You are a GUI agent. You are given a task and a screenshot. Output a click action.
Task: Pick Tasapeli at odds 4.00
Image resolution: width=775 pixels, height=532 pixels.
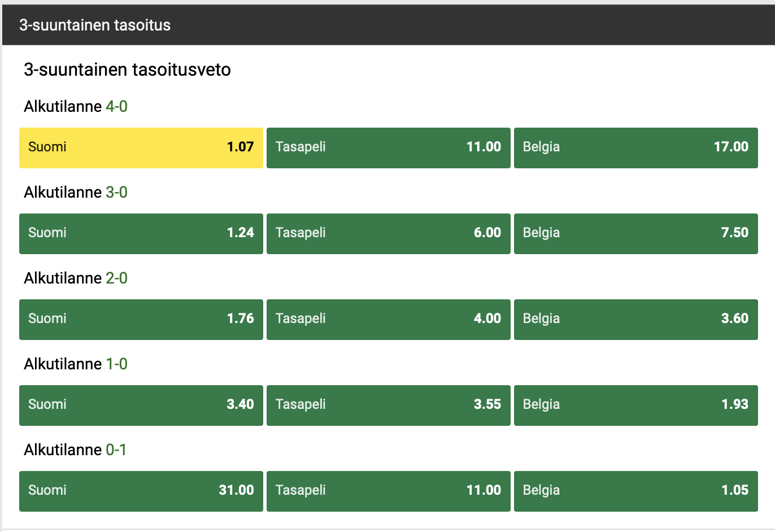pyautogui.click(x=389, y=320)
